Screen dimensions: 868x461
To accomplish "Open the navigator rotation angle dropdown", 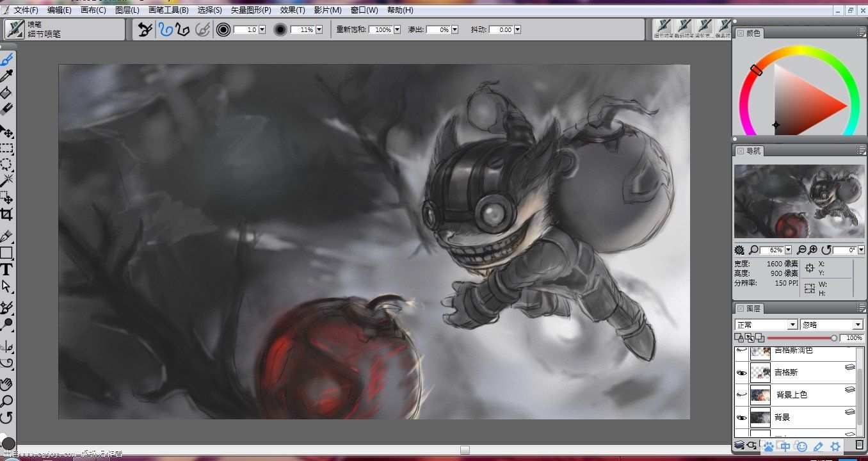I will click(x=861, y=250).
